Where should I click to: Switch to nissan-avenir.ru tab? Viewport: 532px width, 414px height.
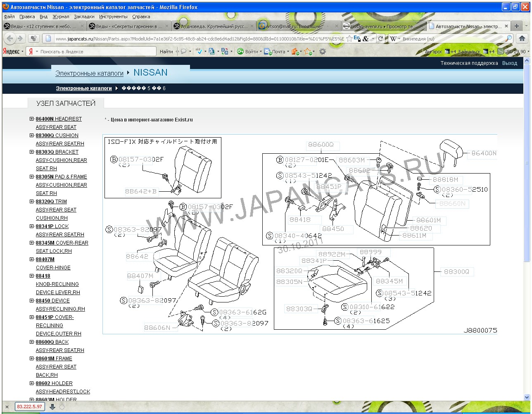(x=383, y=26)
